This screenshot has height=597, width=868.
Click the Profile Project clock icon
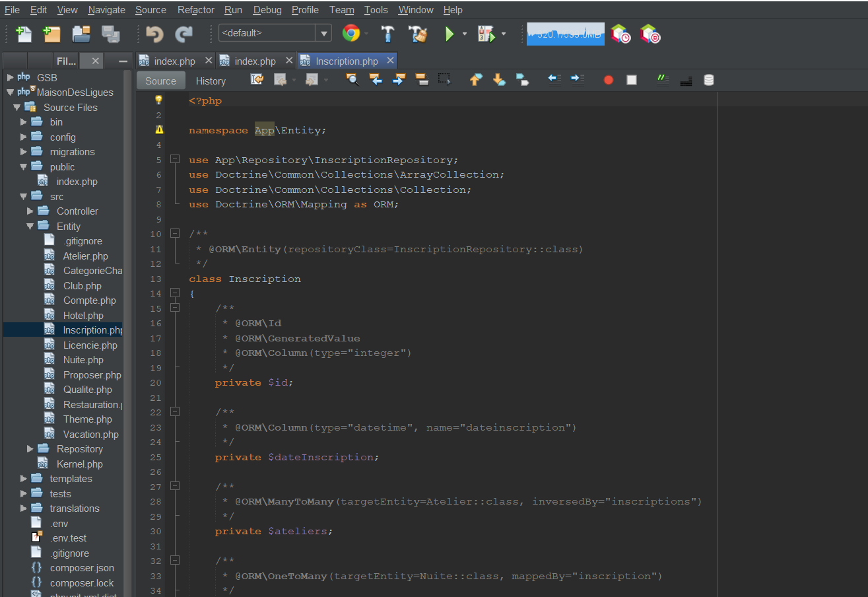pyautogui.click(x=620, y=34)
